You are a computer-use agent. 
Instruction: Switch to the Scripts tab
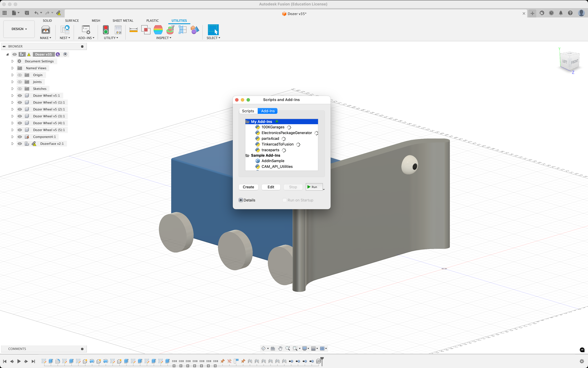tap(248, 111)
